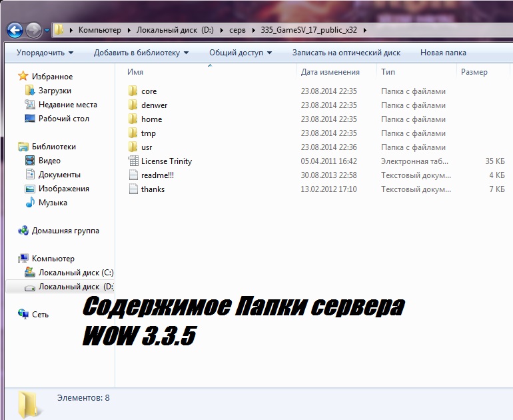Click the greyed Forward arrow button
This screenshot has width=513, height=420.
pyautogui.click(x=34, y=31)
